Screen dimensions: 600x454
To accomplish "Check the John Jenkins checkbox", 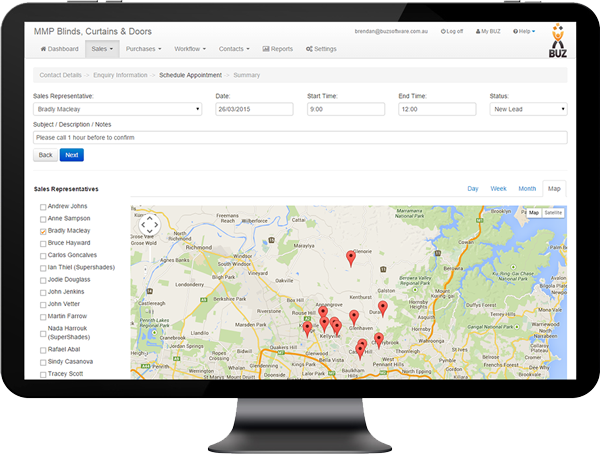I will (x=43, y=293).
